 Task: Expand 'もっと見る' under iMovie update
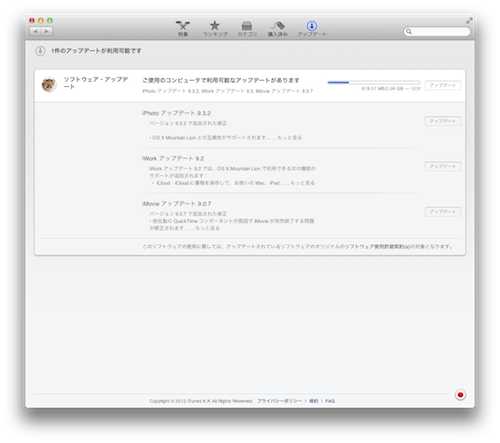[x=207, y=228]
